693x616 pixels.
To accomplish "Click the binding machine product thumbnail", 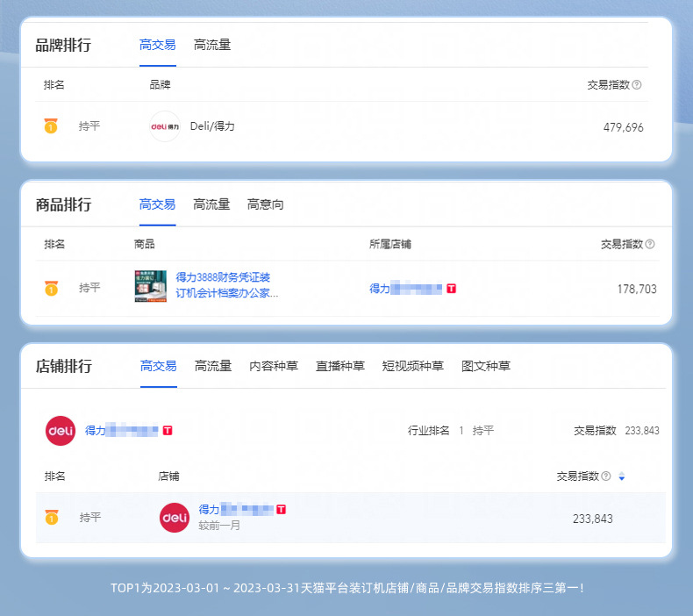I will tap(151, 286).
